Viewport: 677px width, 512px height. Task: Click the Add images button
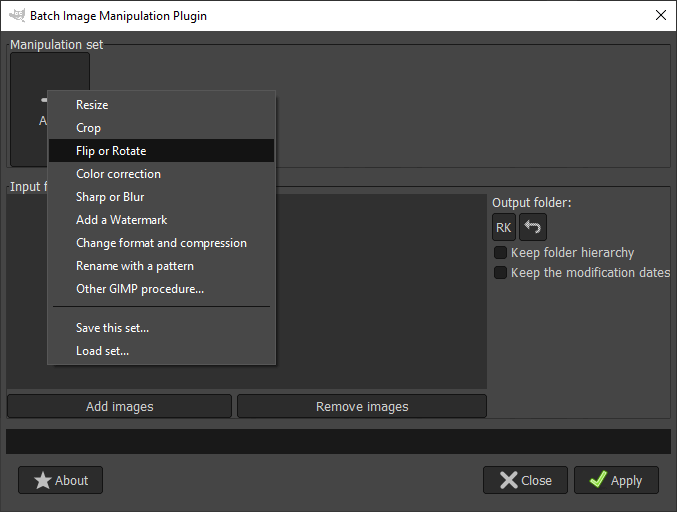pos(120,406)
